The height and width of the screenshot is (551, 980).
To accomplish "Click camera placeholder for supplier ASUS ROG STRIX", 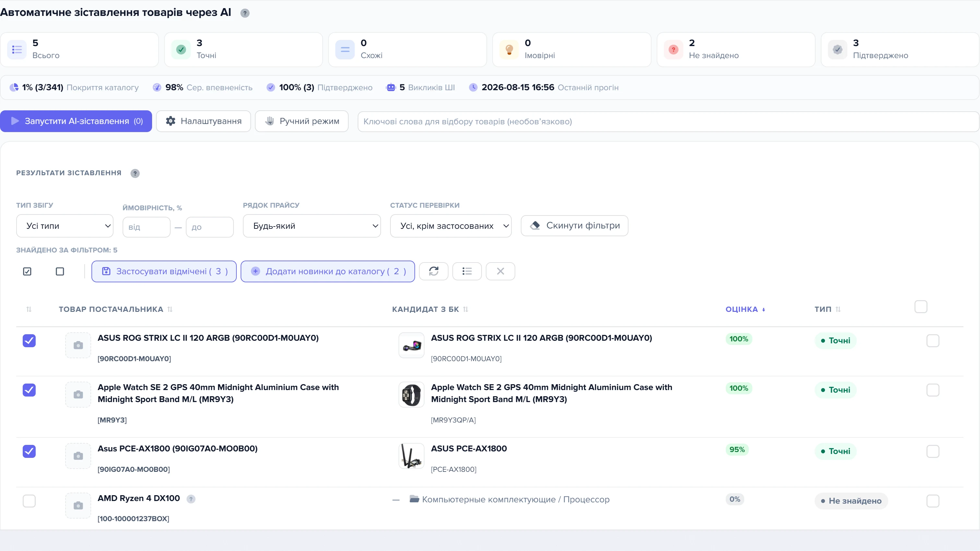I will pos(78,345).
